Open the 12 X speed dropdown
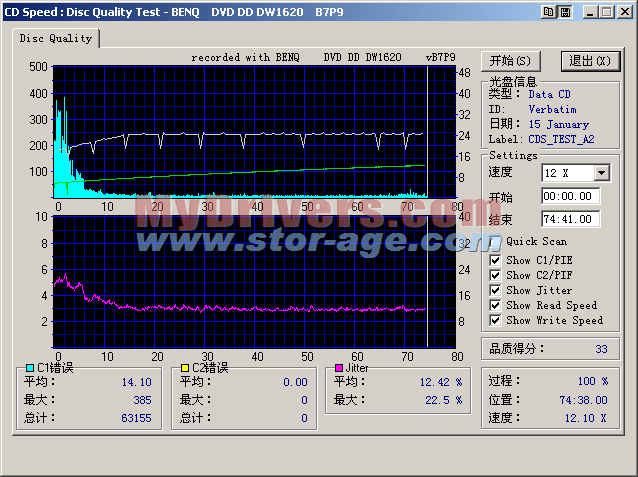The width and height of the screenshot is (638, 477). point(601,173)
